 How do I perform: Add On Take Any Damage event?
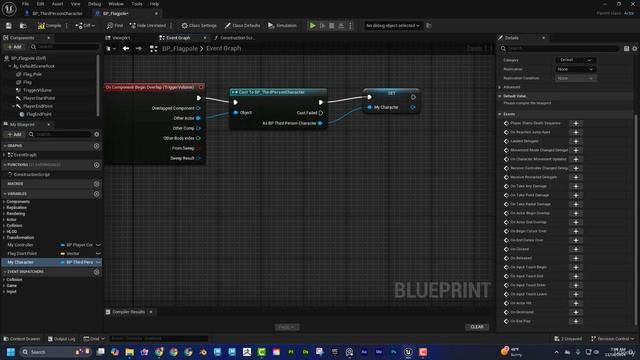pos(576,187)
